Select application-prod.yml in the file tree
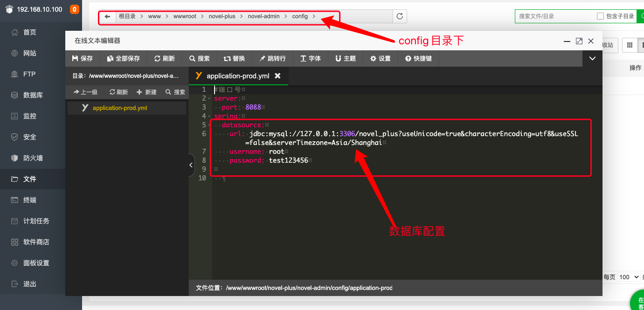 click(120, 108)
